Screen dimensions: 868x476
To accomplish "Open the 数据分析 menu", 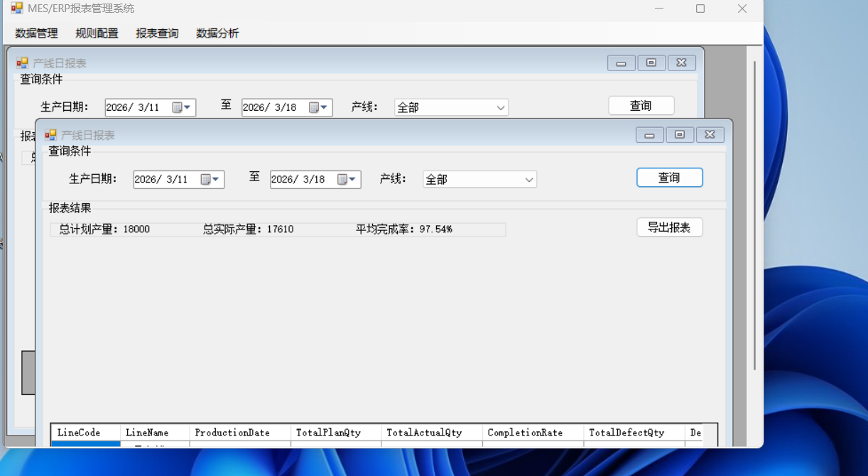I will pyautogui.click(x=217, y=33).
